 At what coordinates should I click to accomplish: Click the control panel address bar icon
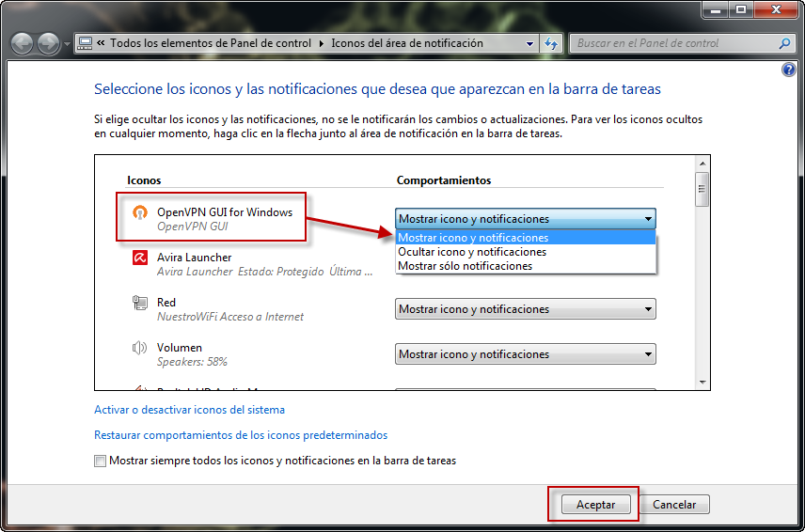coord(85,43)
